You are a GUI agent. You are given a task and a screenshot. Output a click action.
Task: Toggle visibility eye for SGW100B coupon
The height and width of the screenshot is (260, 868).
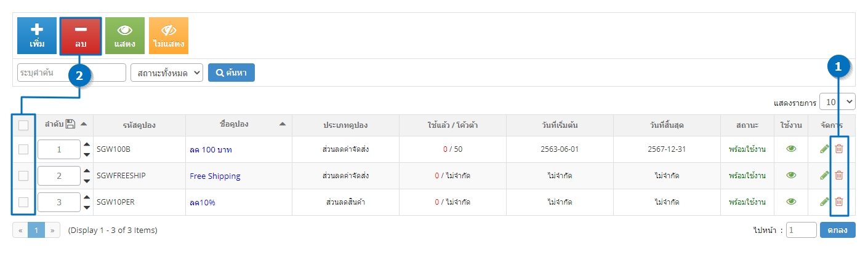click(791, 149)
